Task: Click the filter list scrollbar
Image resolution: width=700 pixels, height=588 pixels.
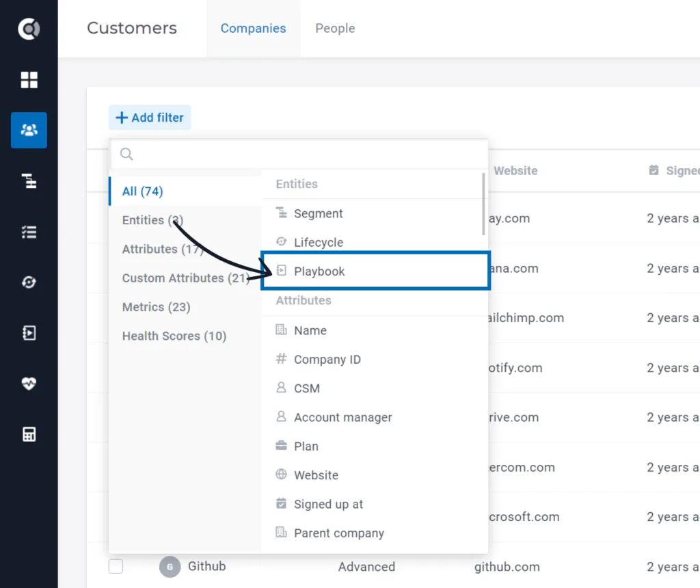Action: 483,204
